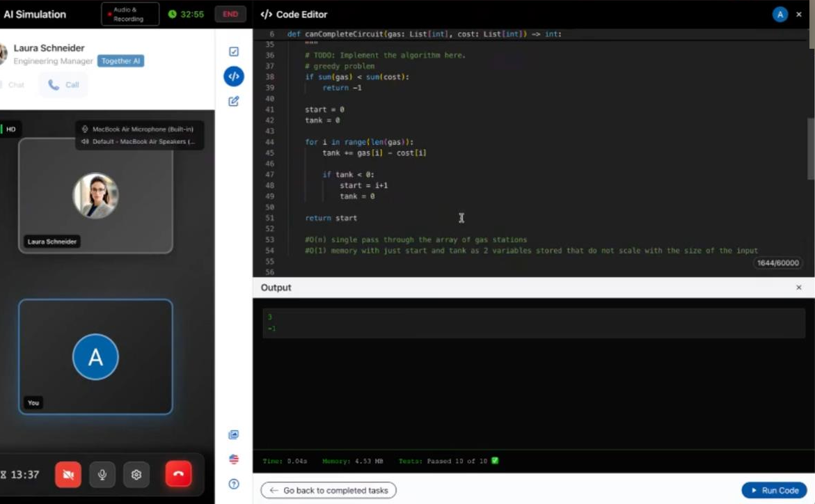
Task: Close the Output panel
Action: (x=799, y=287)
